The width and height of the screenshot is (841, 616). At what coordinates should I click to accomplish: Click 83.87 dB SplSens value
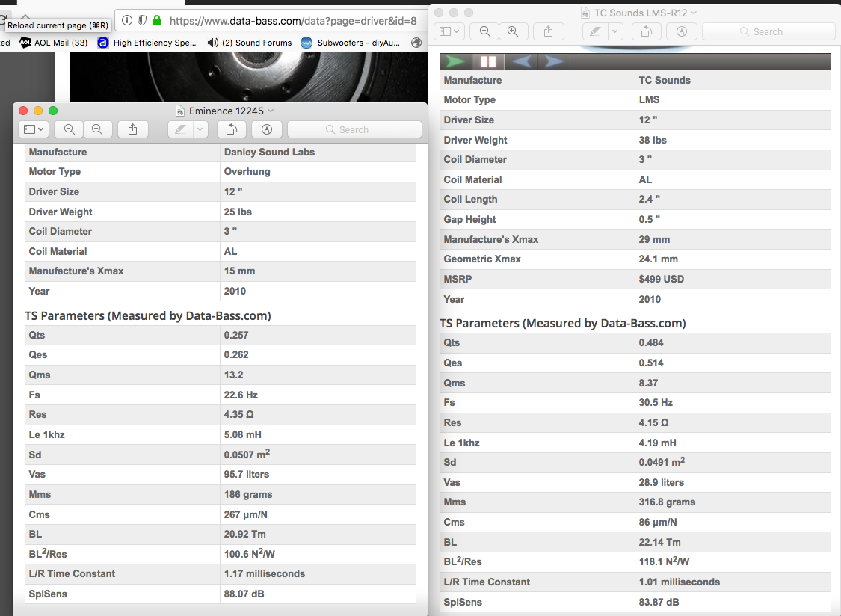pyautogui.click(x=659, y=602)
